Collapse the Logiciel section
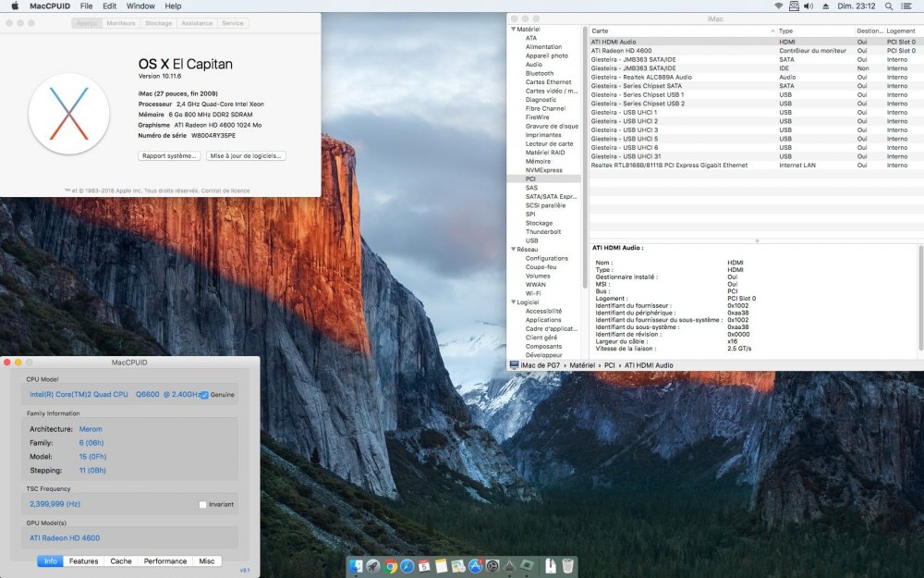Viewport: 924px width, 578px height. [x=513, y=302]
